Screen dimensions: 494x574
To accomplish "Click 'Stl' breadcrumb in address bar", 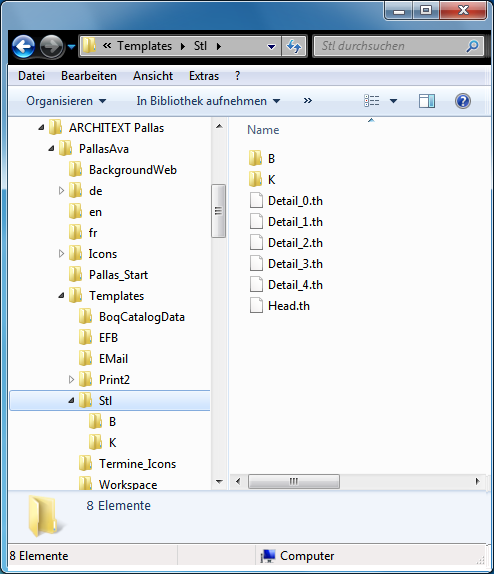I will tap(200, 46).
